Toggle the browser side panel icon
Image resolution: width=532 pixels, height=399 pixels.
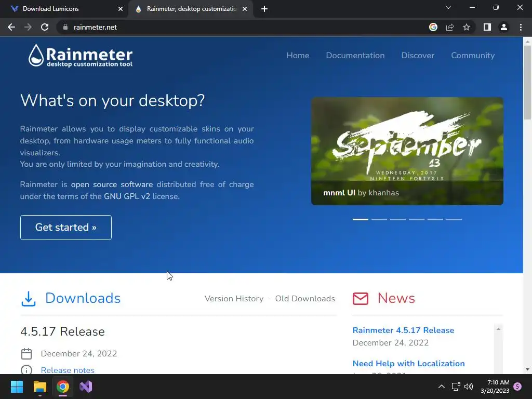click(x=487, y=27)
